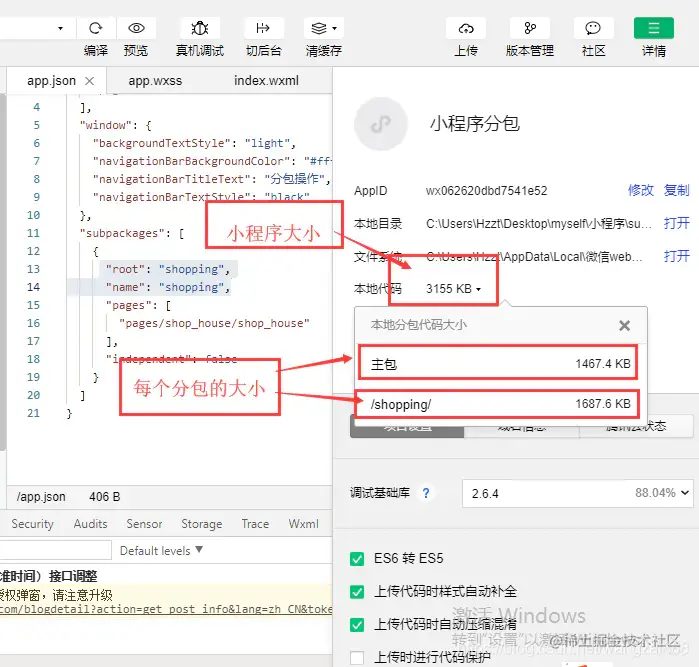699x667 pixels.
Task: Select the /shopping/ 1687.6 KB row
Action: point(500,404)
